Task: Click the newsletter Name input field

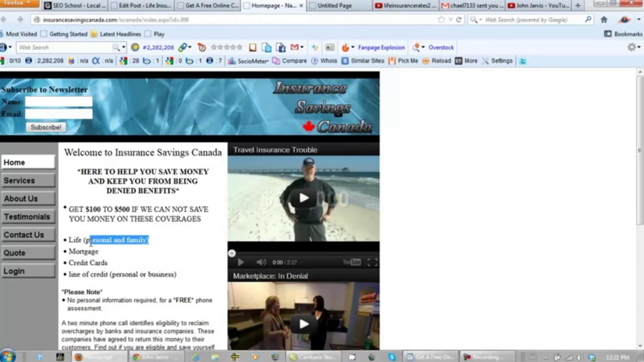Action: tap(59, 102)
